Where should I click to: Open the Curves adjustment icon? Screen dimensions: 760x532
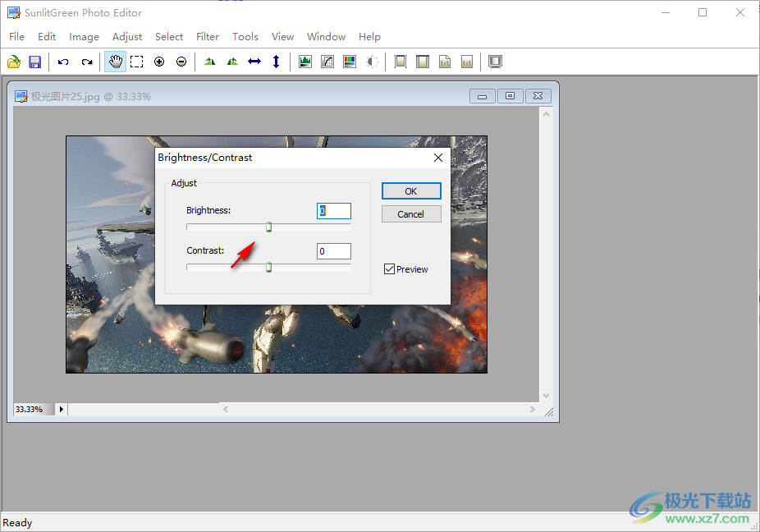click(x=327, y=62)
